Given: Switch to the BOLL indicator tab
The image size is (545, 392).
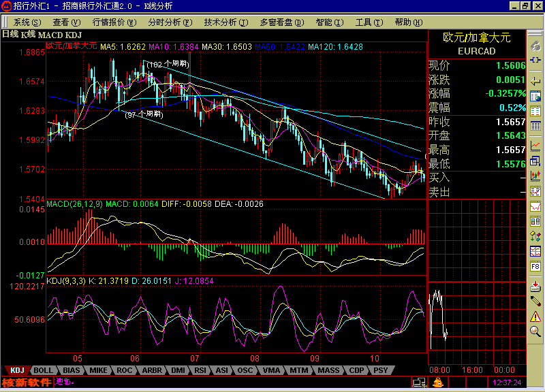Looking at the screenshot, I should (x=43, y=370).
